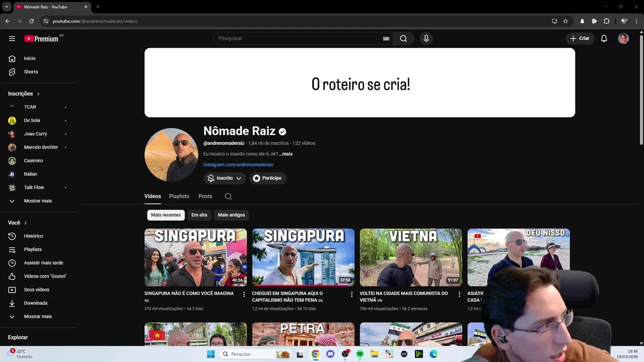Image resolution: width=644 pixels, height=362 pixels.
Task: View site information icon in address bar
Action: tap(46, 21)
